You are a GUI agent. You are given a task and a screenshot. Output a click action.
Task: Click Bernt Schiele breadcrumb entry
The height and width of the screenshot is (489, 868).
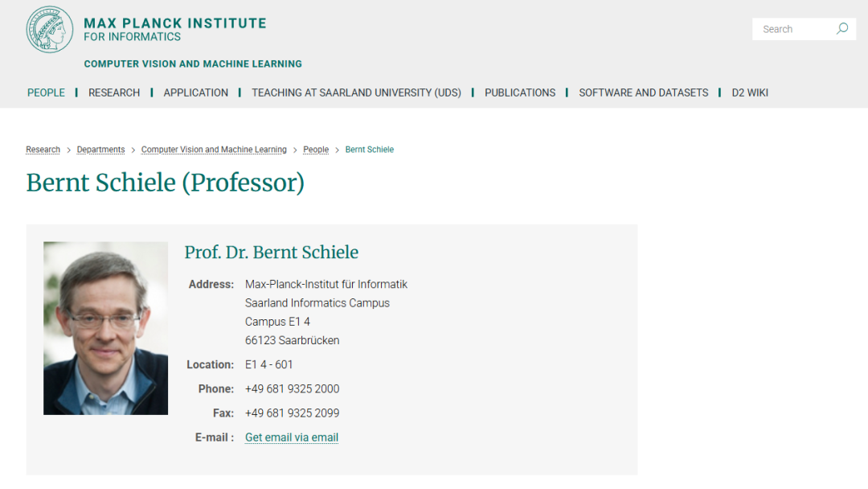(369, 150)
